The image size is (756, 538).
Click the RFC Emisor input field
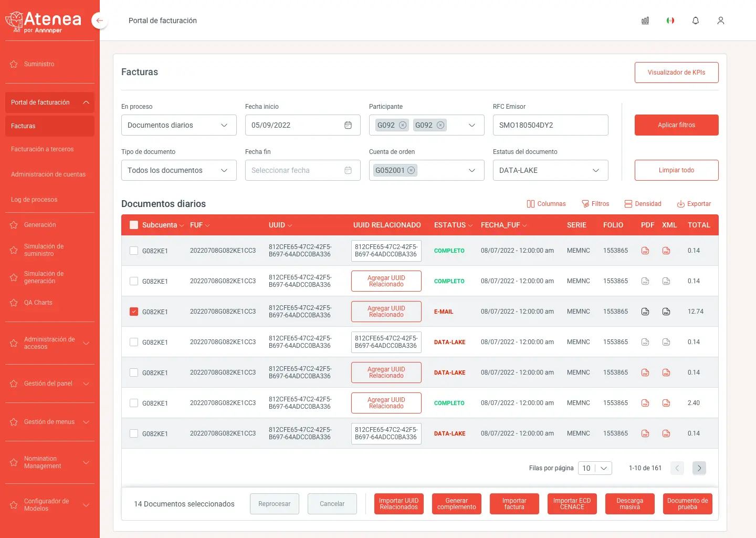[550, 125]
